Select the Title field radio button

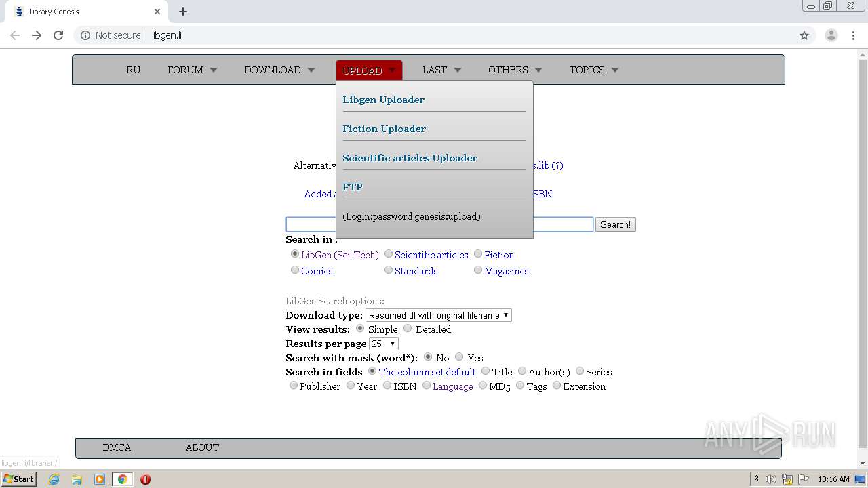(486, 371)
